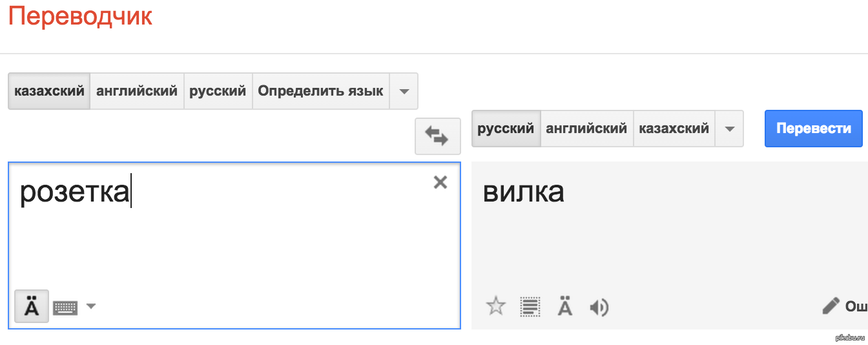Image resolution: width=868 pixels, height=345 pixels.
Task: Click Определить язык auto-detect option
Action: click(320, 91)
